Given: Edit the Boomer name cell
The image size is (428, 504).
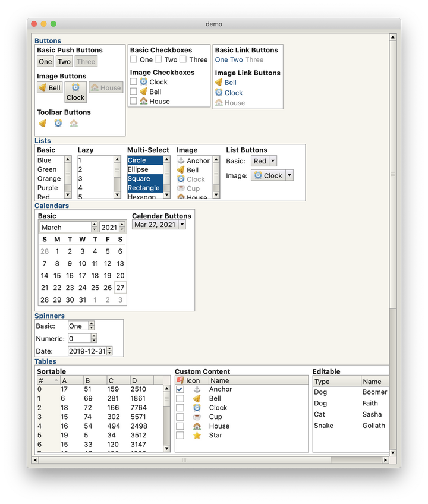Looking at the screenshot, I should pyautogui.click(x=375, y=392).
